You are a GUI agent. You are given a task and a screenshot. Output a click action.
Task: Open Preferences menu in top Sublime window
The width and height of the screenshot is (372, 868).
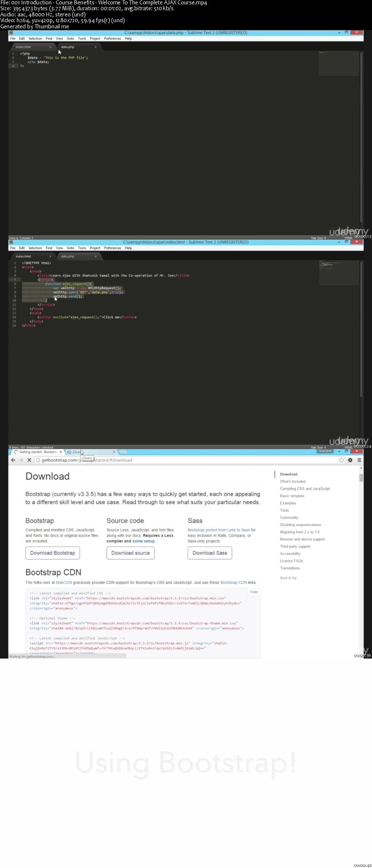pos(112,39)
